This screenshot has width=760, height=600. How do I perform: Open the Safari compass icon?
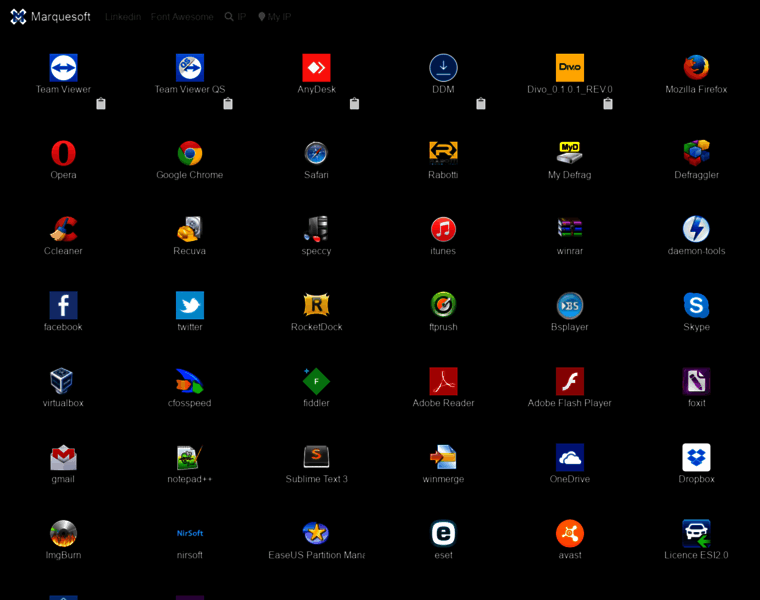point(317,153)
